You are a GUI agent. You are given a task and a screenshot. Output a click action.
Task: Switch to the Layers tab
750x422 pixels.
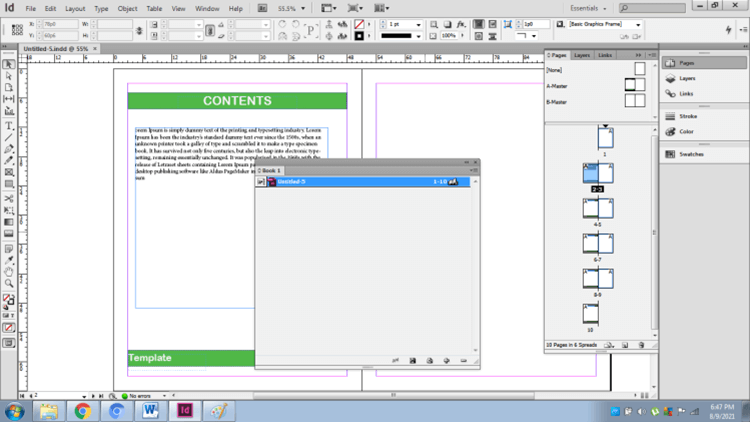[582, 55]
